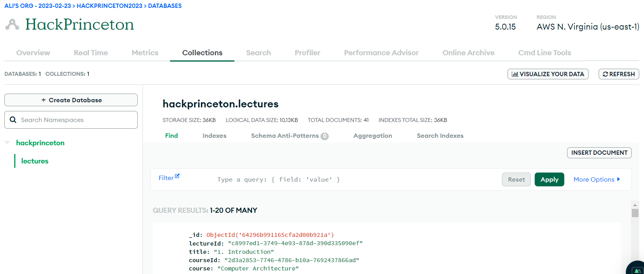Click the cluster icon beside HackPrinceton title
644x274 pixels.
pos(12,24)
